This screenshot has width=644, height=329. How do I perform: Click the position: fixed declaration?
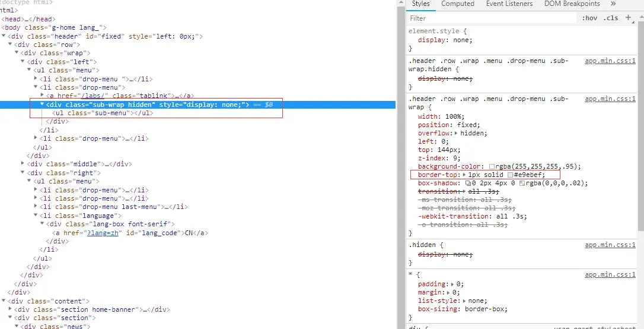pos(449,125)
